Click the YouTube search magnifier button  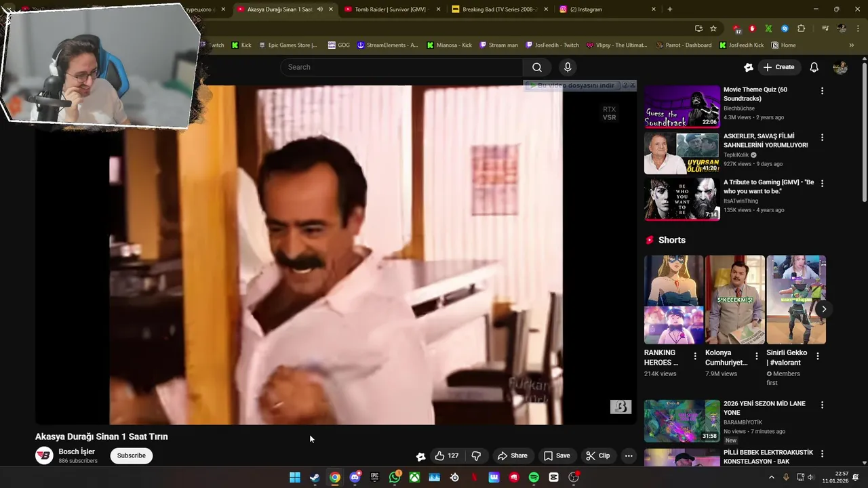(536, 67)
